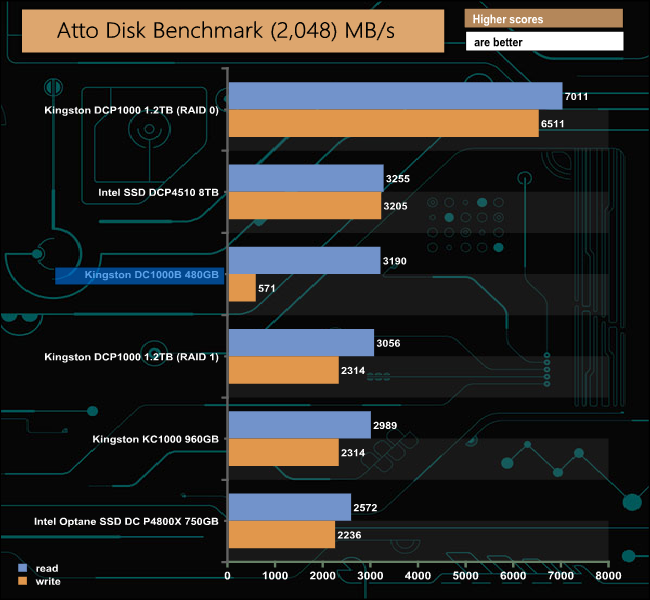Click the value label "7011"

coord(576,97)
